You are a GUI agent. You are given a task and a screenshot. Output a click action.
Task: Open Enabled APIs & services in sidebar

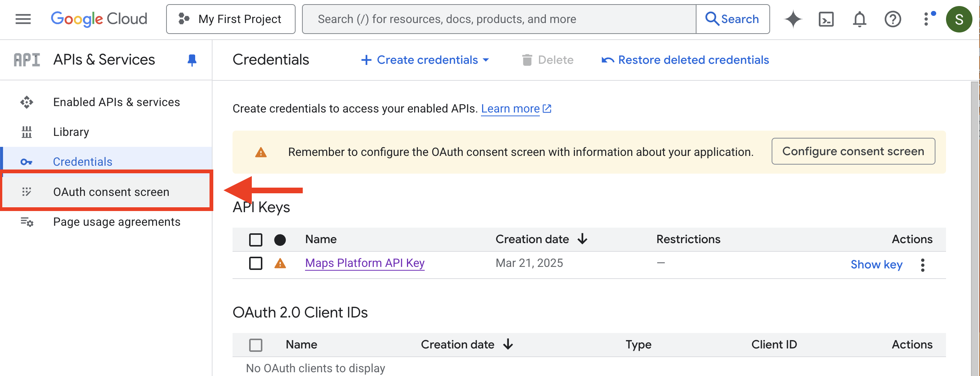pos(116,102)
